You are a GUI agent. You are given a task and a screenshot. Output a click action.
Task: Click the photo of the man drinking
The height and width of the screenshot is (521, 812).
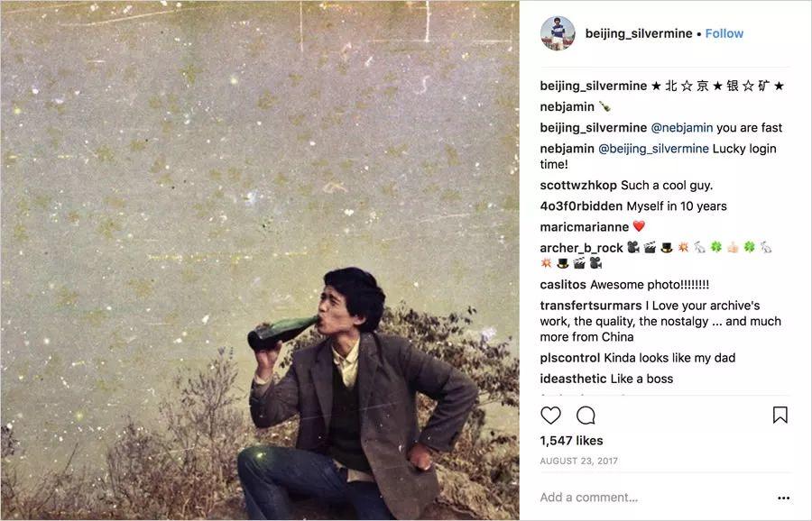[x=260, y=260]
